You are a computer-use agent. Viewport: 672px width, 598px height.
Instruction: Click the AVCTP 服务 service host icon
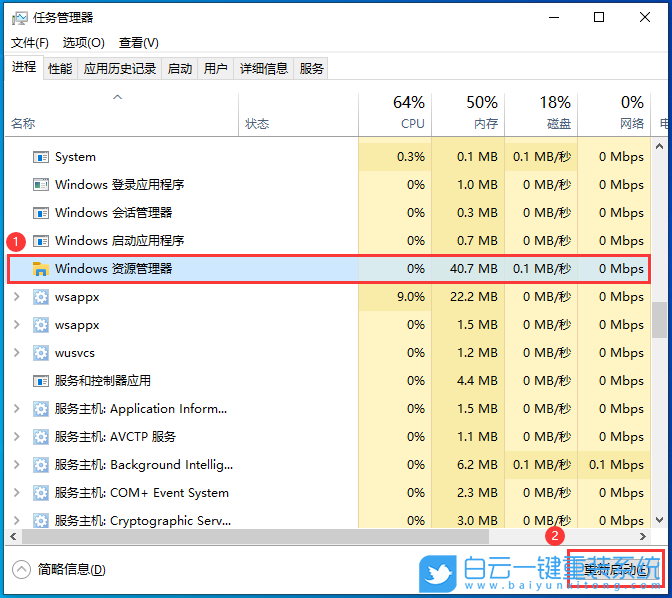(41, 437)
